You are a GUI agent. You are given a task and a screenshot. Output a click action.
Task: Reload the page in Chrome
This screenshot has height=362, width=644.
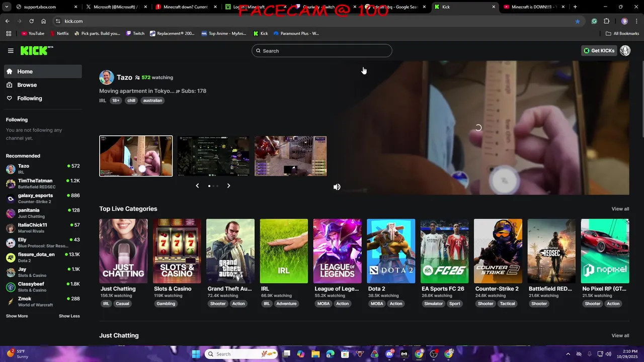coord(31,21)
